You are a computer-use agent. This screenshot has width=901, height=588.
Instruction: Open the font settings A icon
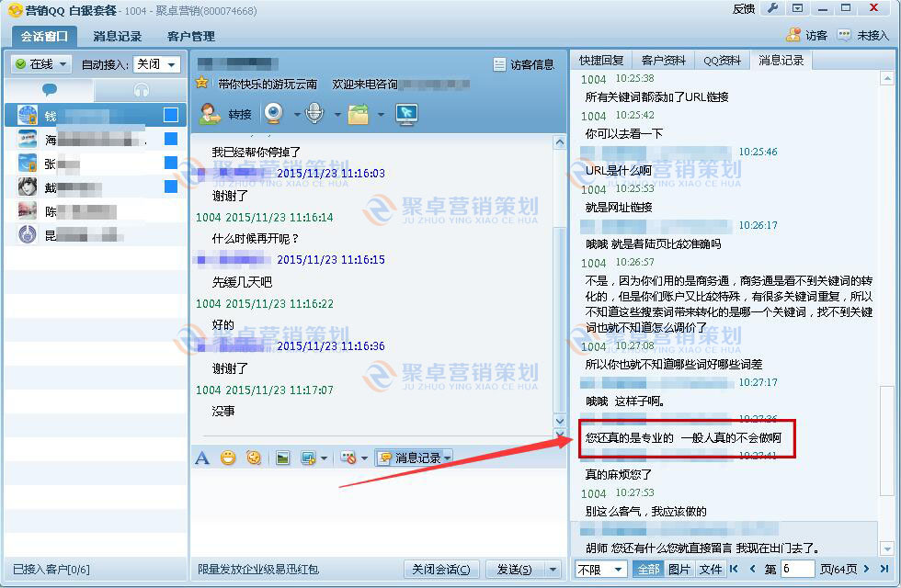(202, 458)
